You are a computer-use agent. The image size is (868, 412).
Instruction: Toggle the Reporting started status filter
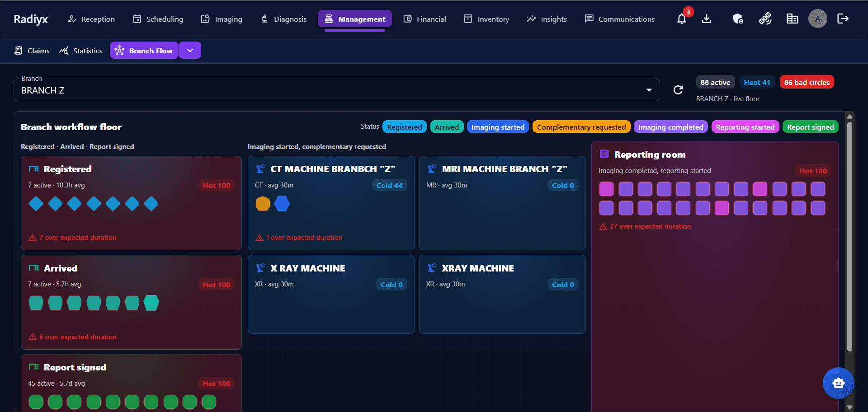coord(745,127)
